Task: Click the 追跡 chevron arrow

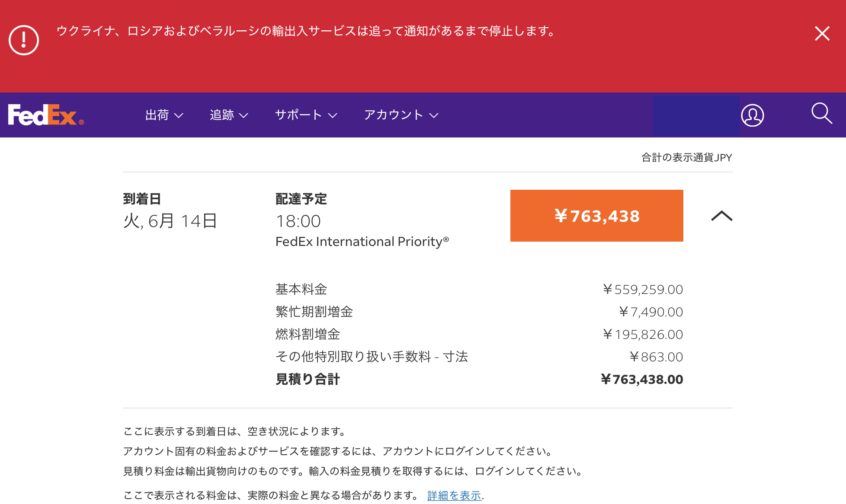Action: (244, 115)
